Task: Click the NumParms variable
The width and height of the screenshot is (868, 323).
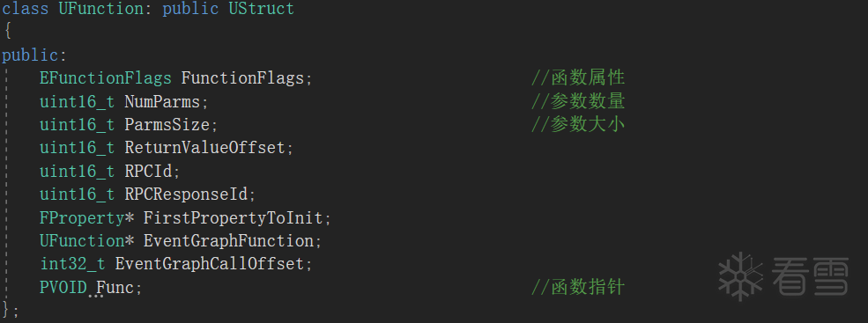Action: point(161,102)
